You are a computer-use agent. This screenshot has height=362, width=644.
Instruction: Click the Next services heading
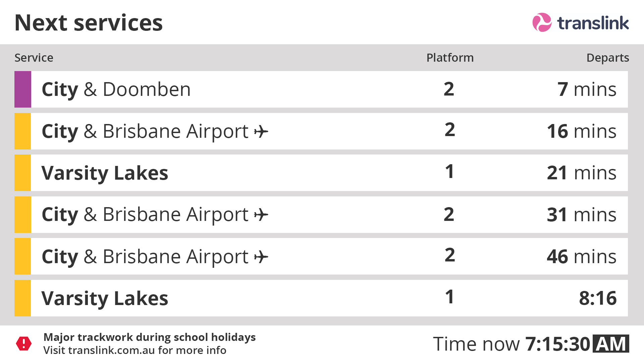click(x=89, y=23)
